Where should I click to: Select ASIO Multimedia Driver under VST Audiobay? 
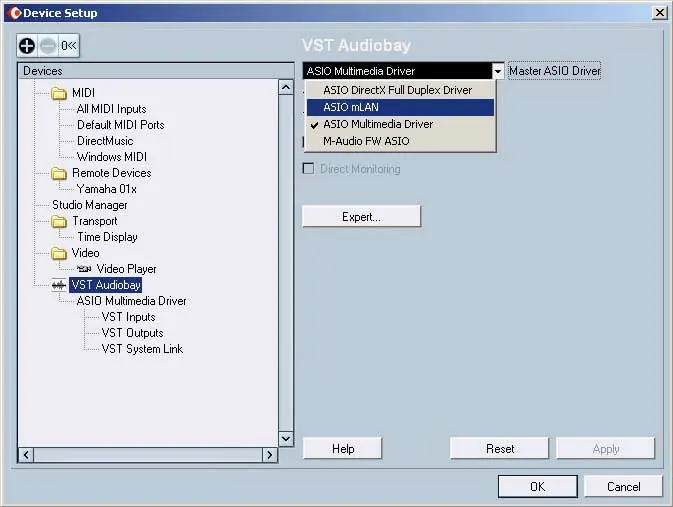pos(131,301)
